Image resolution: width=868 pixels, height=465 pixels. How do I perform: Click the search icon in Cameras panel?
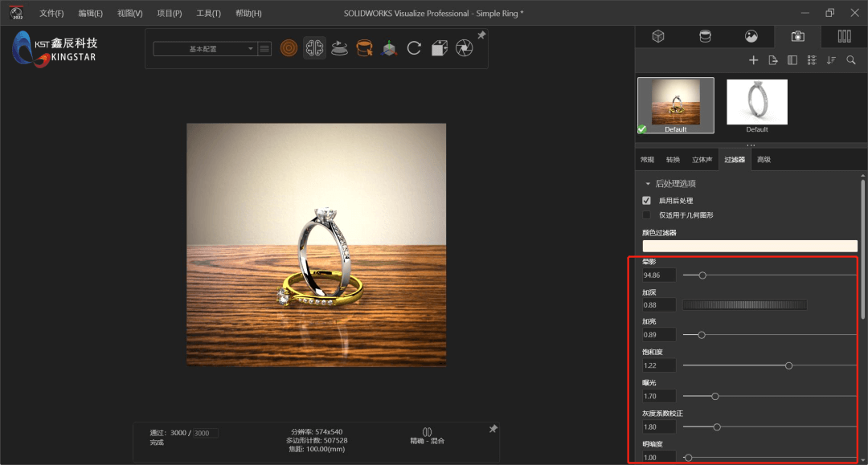point(851,59)
